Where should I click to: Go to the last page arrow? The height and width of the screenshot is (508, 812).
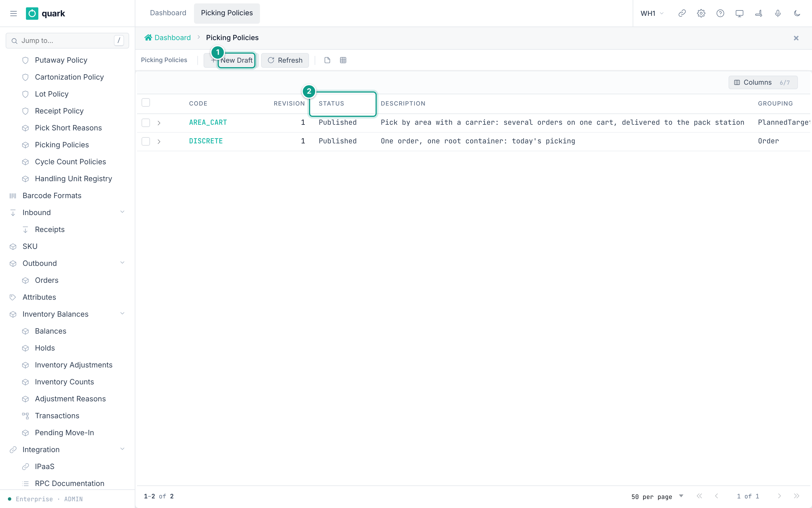[796, 496]
